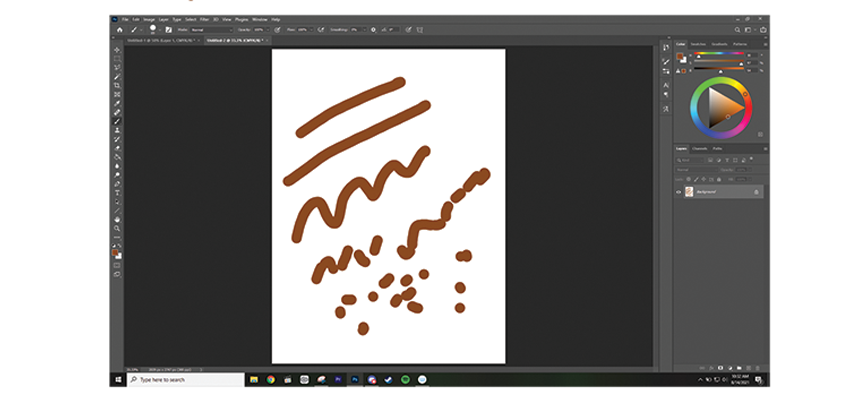Screen dimensions: 859x394
Task: Open the Opacity dropdown in options bar
Action: tap(267, 30)
